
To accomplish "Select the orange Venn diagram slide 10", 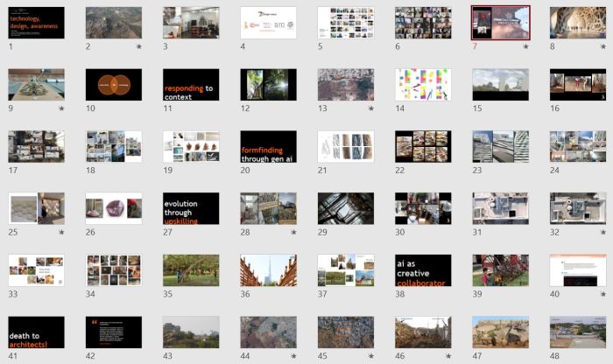I will pos(114,85).
